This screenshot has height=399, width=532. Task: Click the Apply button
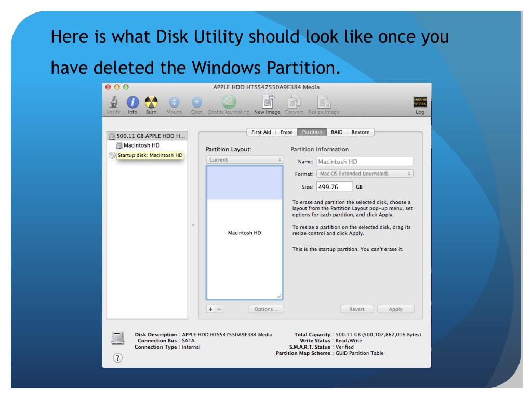pos(395,309)
